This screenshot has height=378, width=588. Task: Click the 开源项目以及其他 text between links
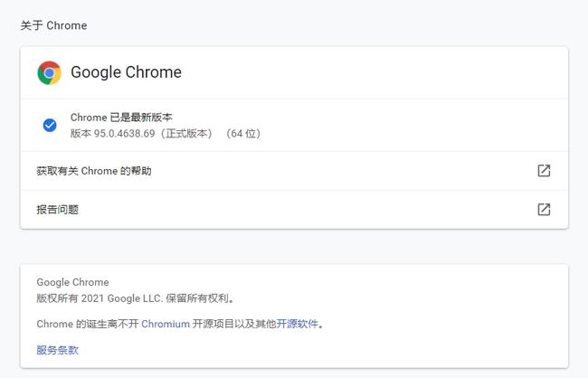[233, 324]
